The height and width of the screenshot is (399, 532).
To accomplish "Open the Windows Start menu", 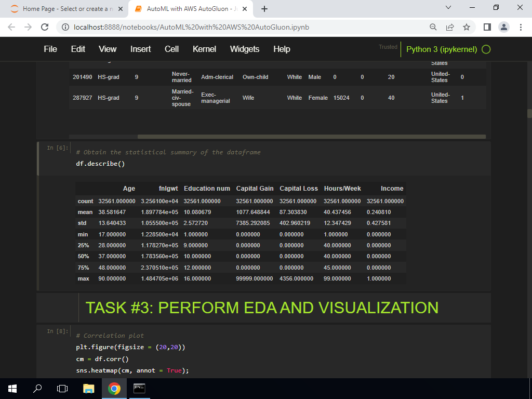I will coord(12,389).
